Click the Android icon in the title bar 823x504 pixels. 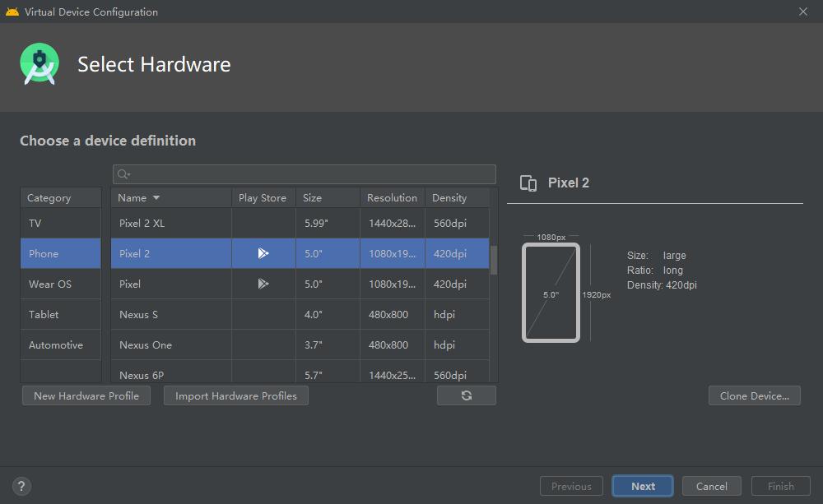[x=12, y=12]
